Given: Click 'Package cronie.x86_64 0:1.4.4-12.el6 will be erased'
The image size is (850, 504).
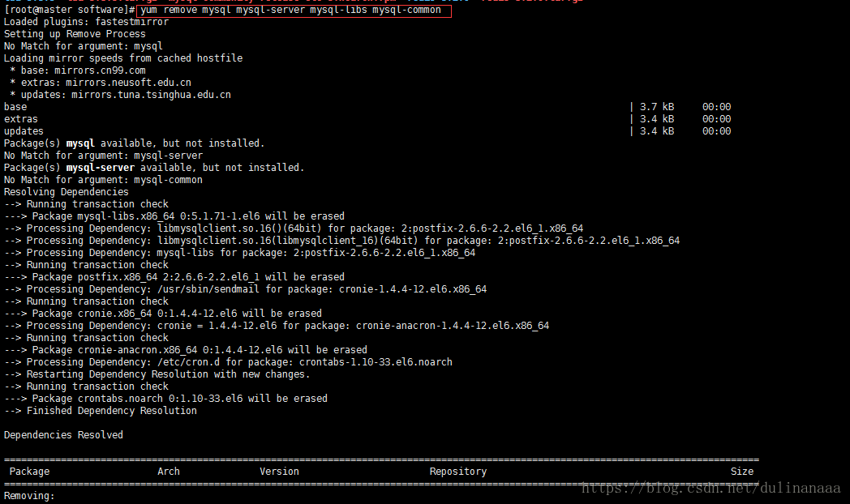Looking at the screenshot, I should pyautogui.click(x=163, y=314).
